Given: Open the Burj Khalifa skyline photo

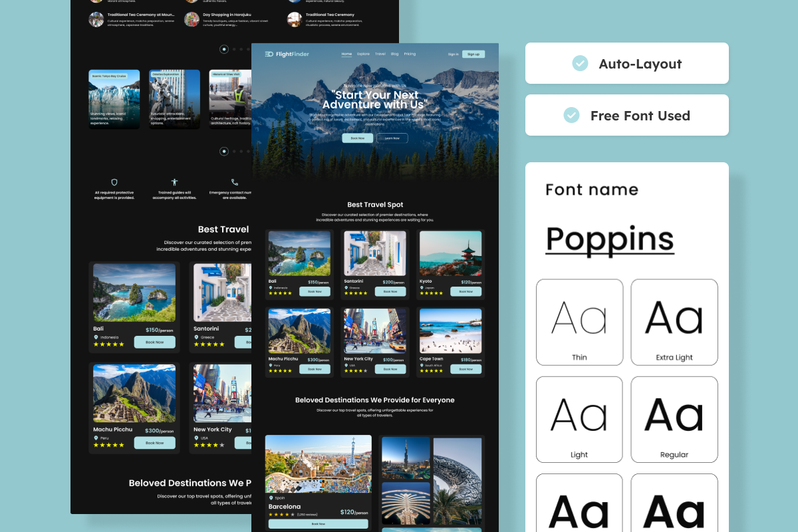Looking at the screenshot, I should pyautogui.click(x=406, y=458).
